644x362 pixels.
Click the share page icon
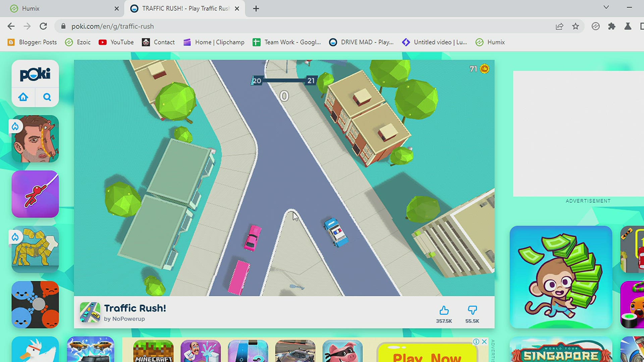coord(559,26)
